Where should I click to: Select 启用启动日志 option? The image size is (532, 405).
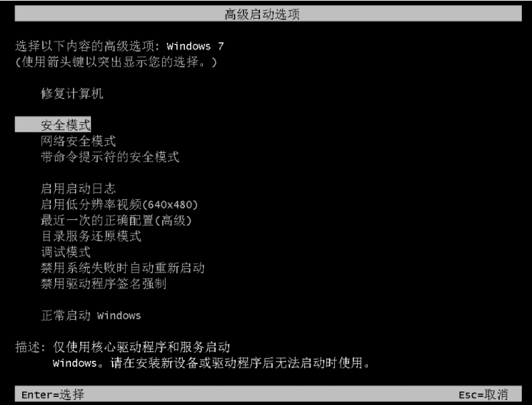(x=78, y=188)
